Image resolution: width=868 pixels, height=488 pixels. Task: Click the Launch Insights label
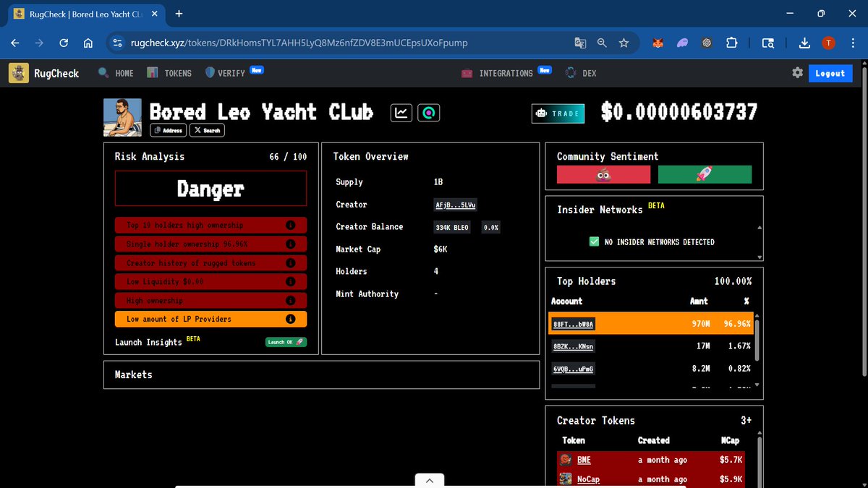pos(148,342)
